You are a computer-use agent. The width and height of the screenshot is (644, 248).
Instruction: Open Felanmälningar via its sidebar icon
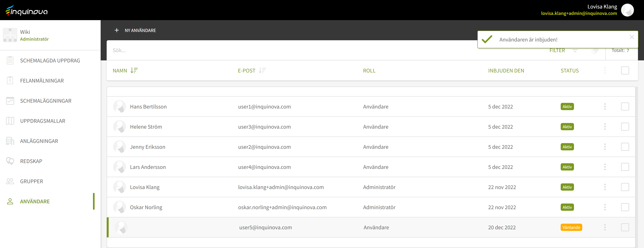[10, 81]
